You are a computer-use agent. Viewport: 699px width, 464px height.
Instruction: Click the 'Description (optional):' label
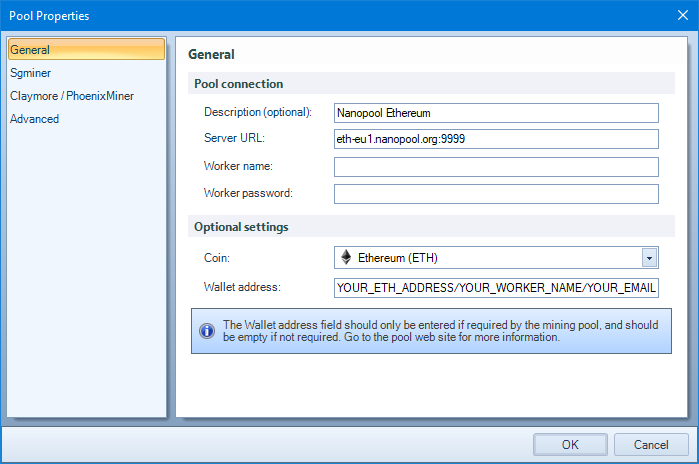(258, 112)
